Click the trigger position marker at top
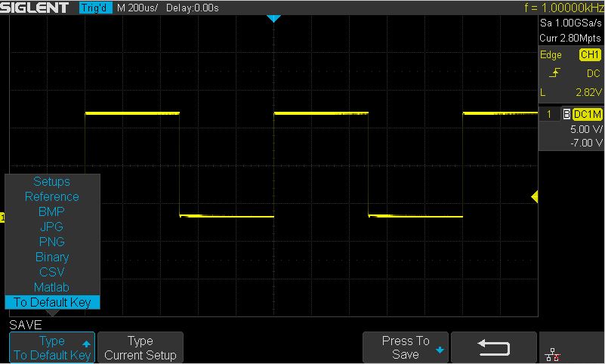This screenshot has width=605, height=364. tap(274, 18)
